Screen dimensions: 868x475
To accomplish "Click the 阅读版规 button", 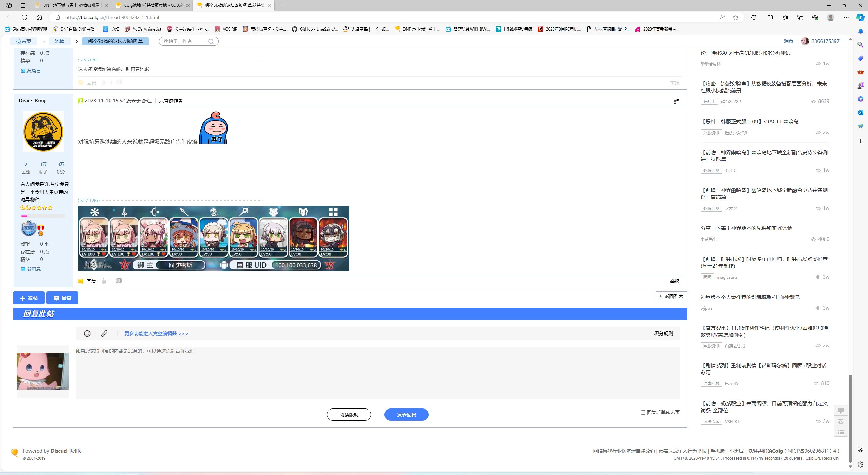I will [x=349, y=415].
